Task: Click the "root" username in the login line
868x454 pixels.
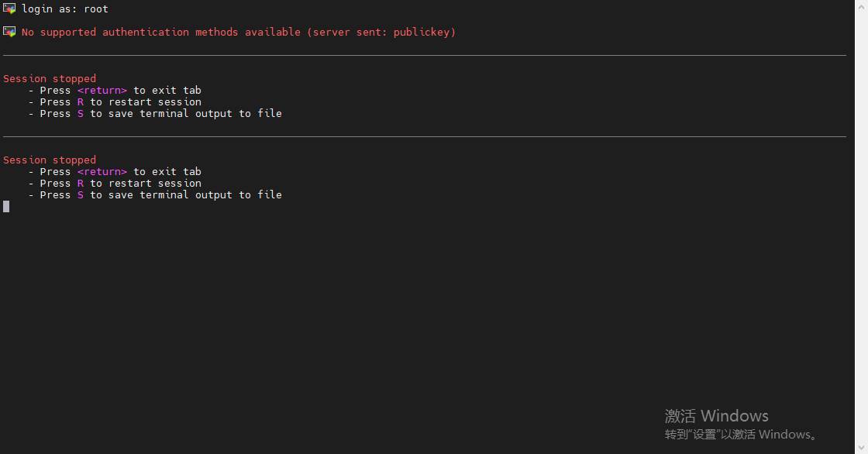Action: 96,9
